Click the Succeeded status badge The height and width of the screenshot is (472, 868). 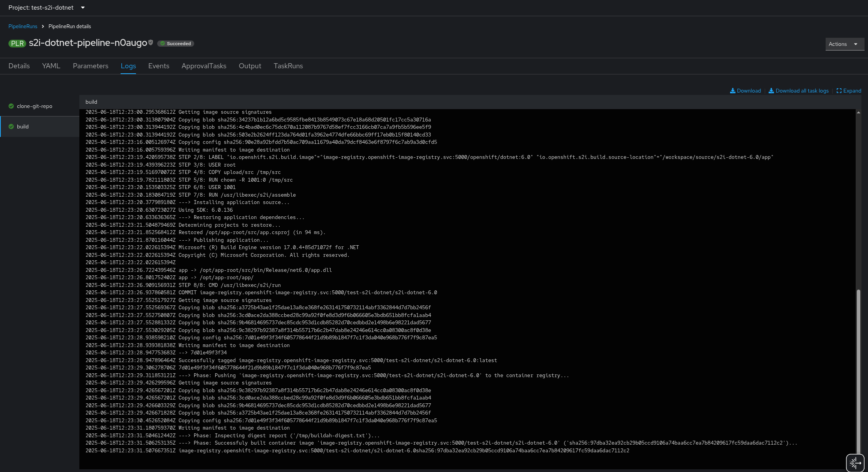point(176,44)
